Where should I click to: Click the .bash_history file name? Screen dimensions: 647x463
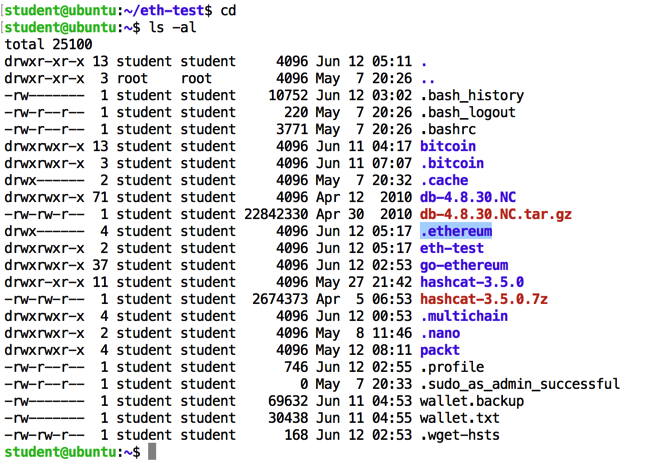472,95
